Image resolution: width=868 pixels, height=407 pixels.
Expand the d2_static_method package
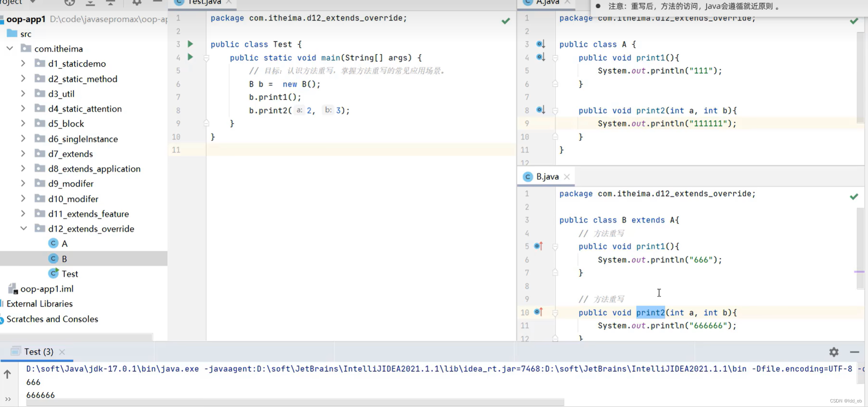[23, 79]
